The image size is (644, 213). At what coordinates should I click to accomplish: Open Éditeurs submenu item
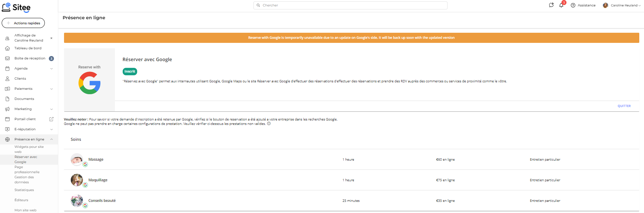pos(21,200)
